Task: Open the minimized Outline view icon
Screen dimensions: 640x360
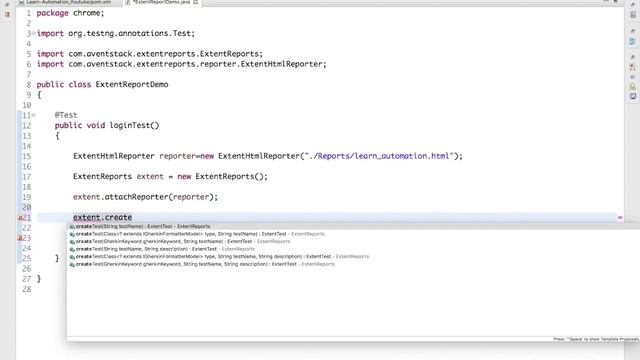Action: (633, 41)
